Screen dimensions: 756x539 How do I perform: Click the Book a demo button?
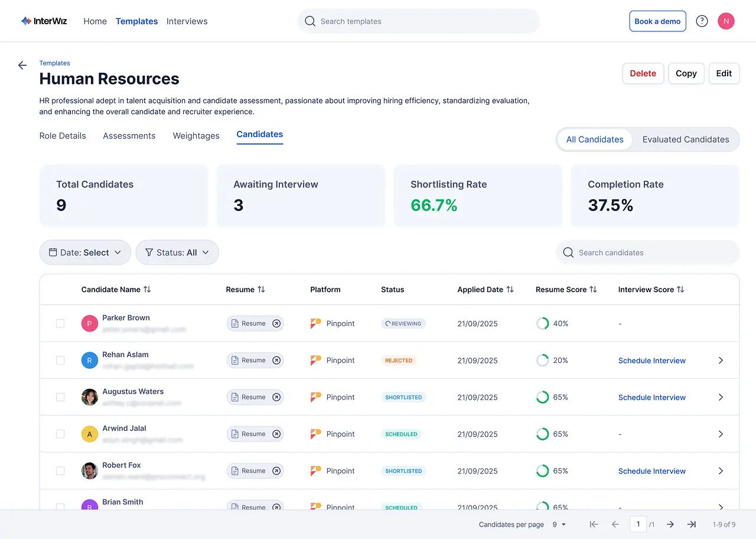point(657,21)
